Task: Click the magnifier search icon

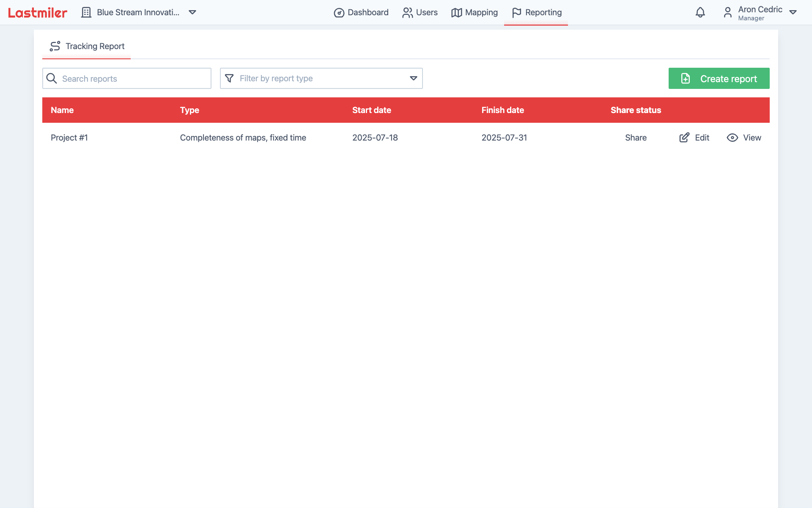Action: (52, 78)
